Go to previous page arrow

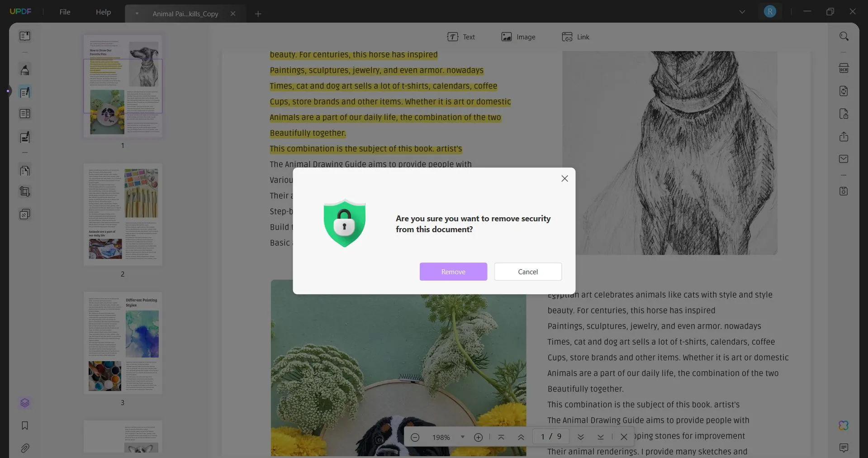tap(521, 437)
